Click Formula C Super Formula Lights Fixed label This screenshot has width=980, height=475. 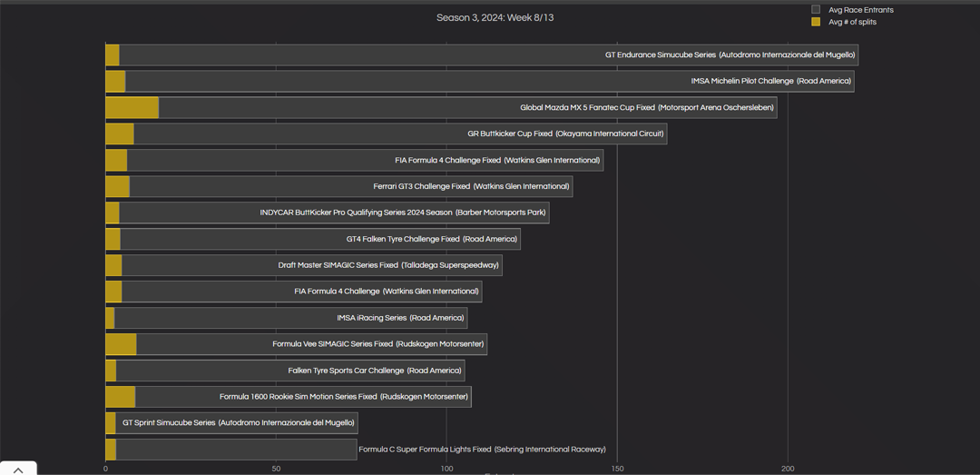point(482,449)
